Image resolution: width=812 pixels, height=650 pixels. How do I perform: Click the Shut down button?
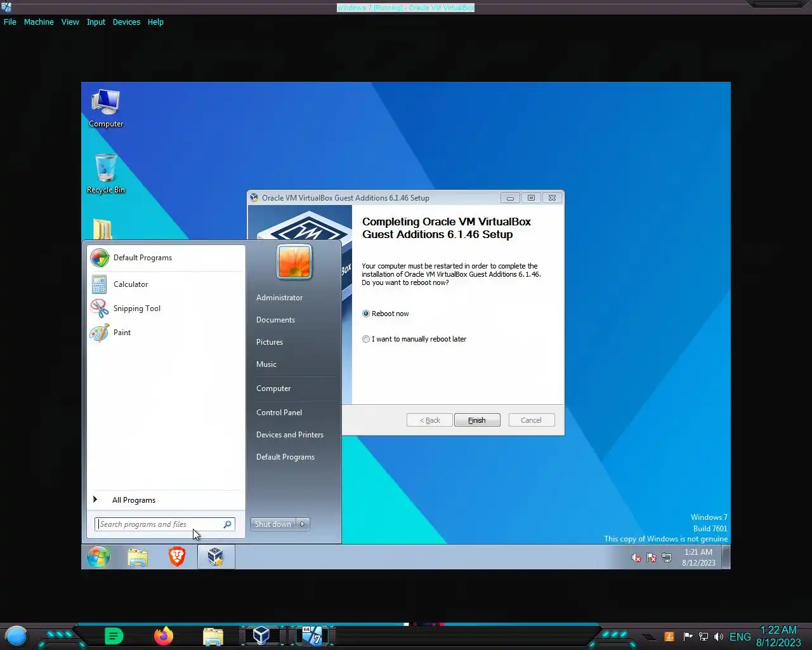273,524
